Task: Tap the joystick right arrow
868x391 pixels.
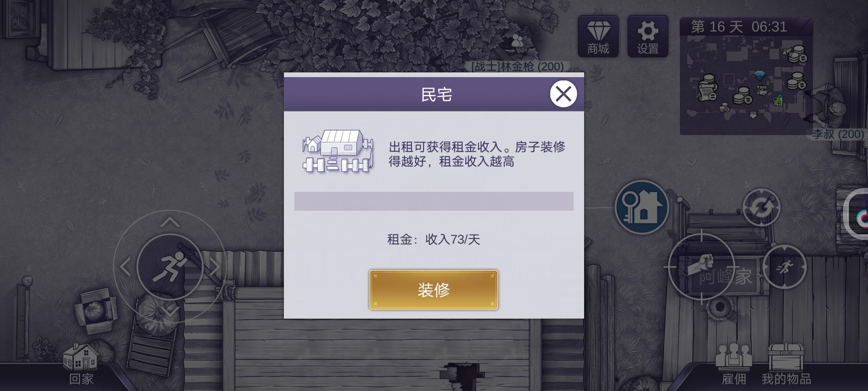Action: pyautogui.click(x=215, y=267)
